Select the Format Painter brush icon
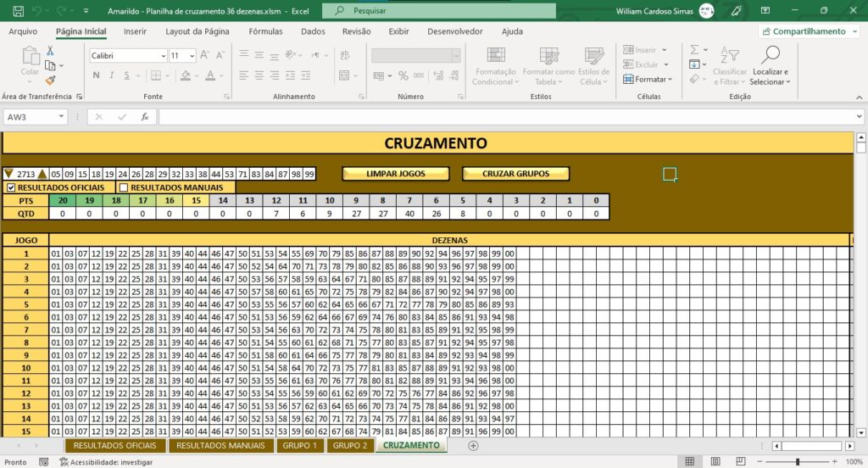Image resolution: width=868 pixels, height=468 pixels. tap(50, 81)
